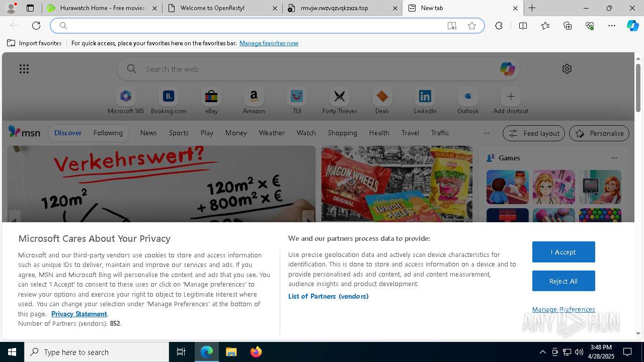Toggle Split screen icon

(523, 26)
